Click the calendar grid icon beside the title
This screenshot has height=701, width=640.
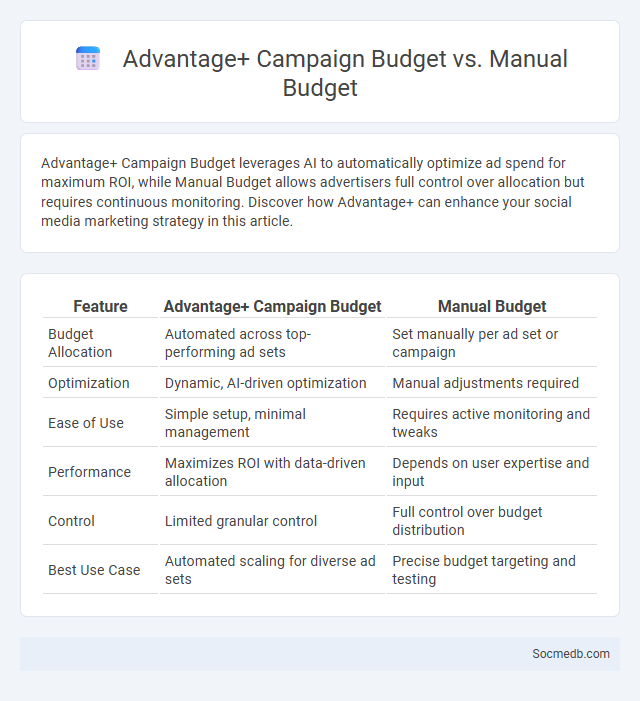88,59
